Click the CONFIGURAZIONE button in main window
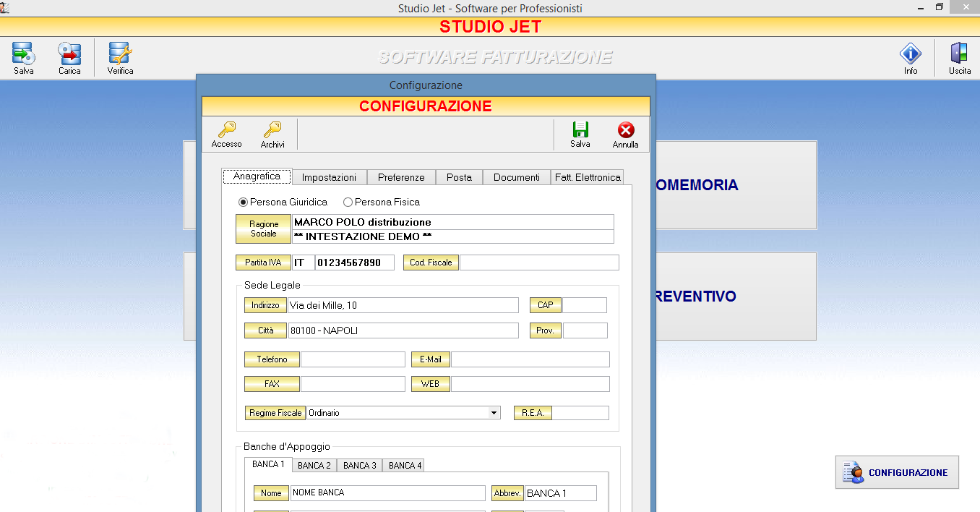The width and height of the screenshot is (980, 512). (897, 472)
